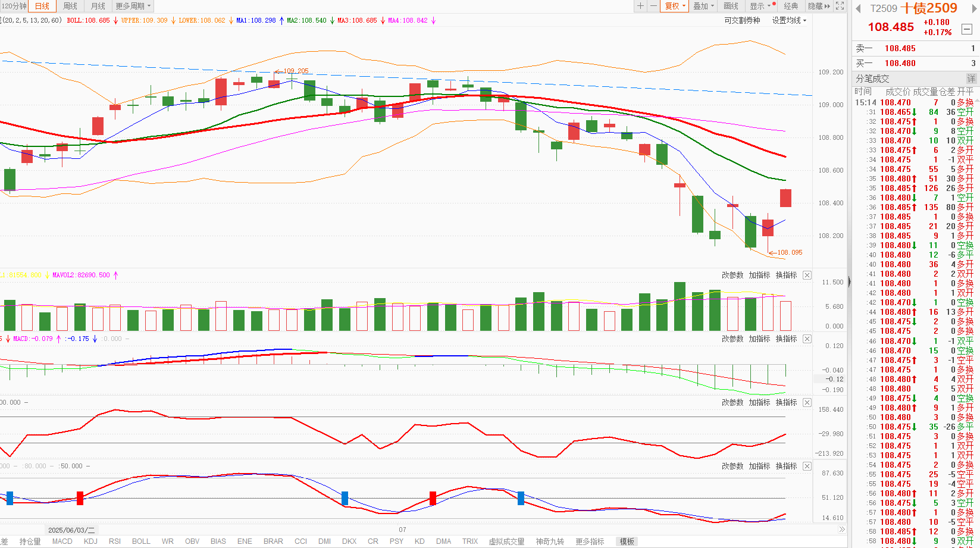
Task: Select BRAR indicator tab
Action: [x=273, y=541]
